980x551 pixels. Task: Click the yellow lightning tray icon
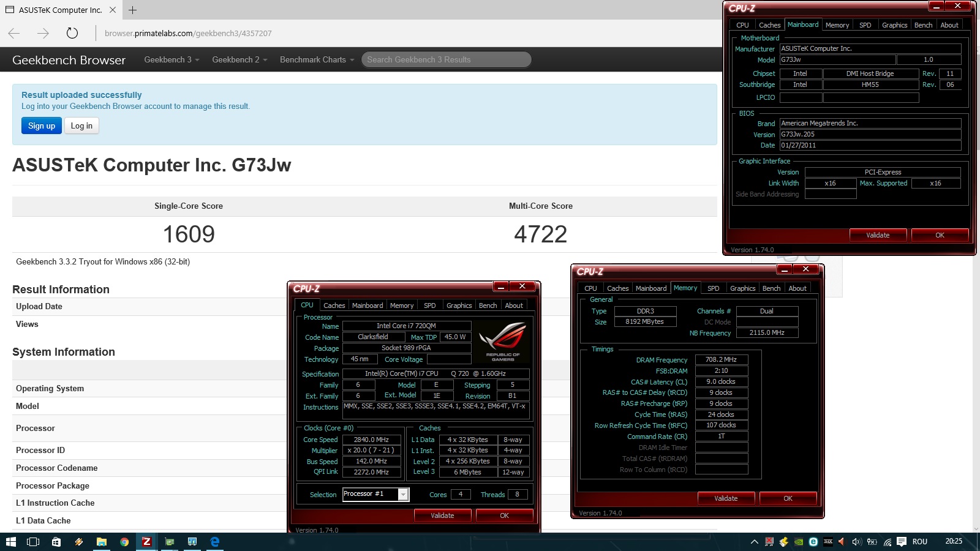point(783,542)
